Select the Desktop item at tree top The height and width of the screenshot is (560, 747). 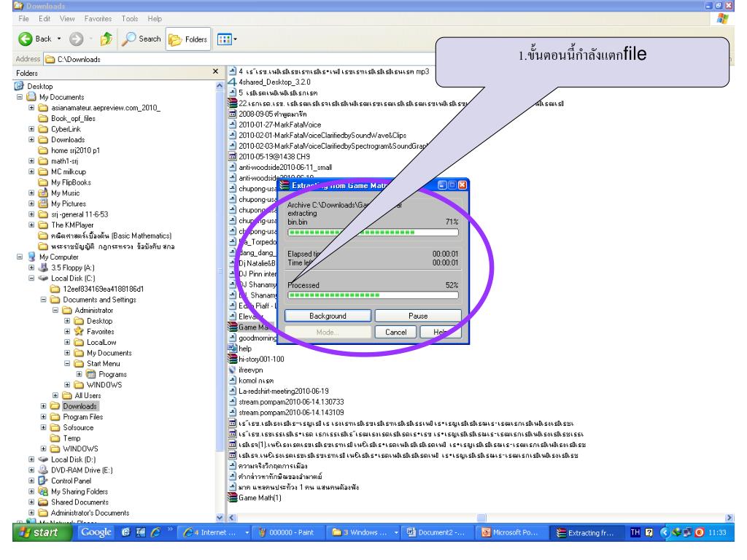pyautogui.click(x=40, y=86)
